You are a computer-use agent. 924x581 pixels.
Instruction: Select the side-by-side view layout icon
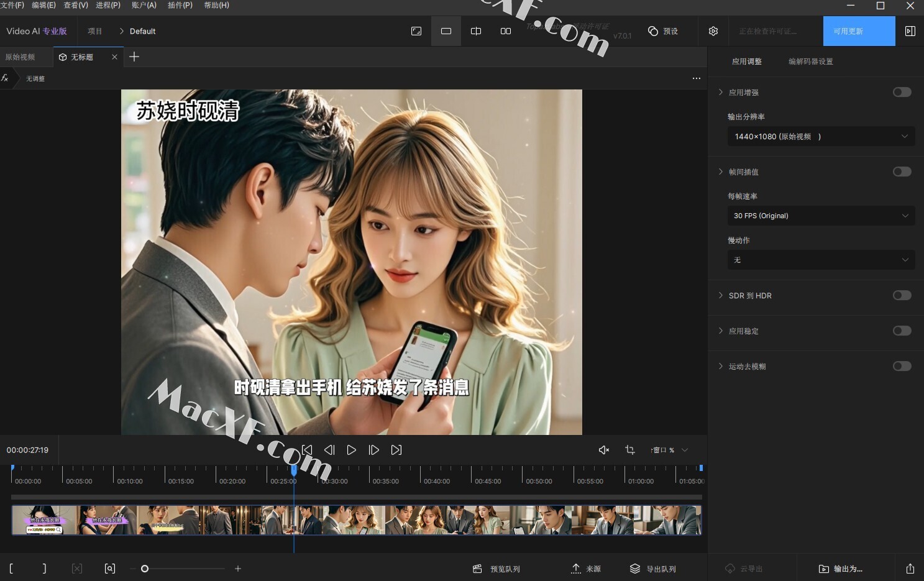tap(506, 31)
